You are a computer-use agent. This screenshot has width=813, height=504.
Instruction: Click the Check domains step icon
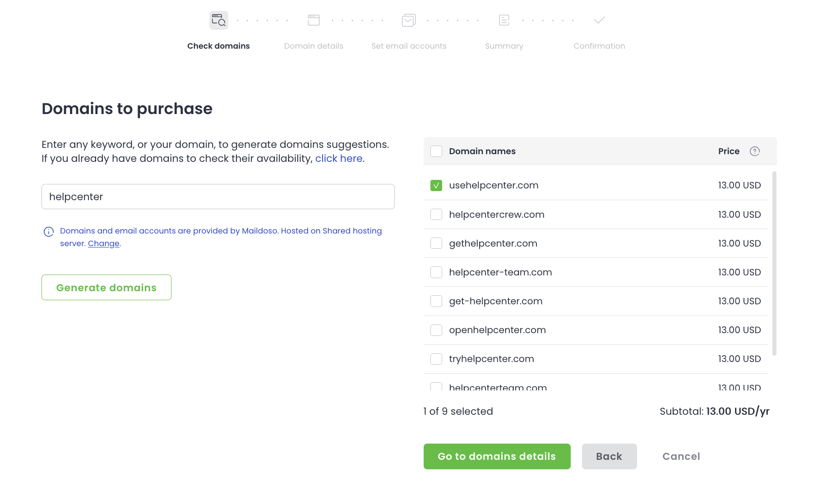(x=218, y=20)
